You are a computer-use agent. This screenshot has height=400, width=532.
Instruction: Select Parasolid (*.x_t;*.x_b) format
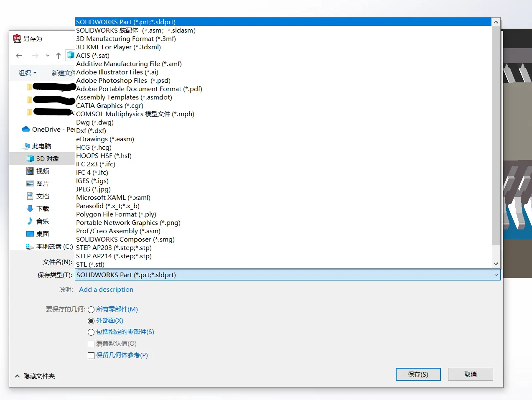283,206
